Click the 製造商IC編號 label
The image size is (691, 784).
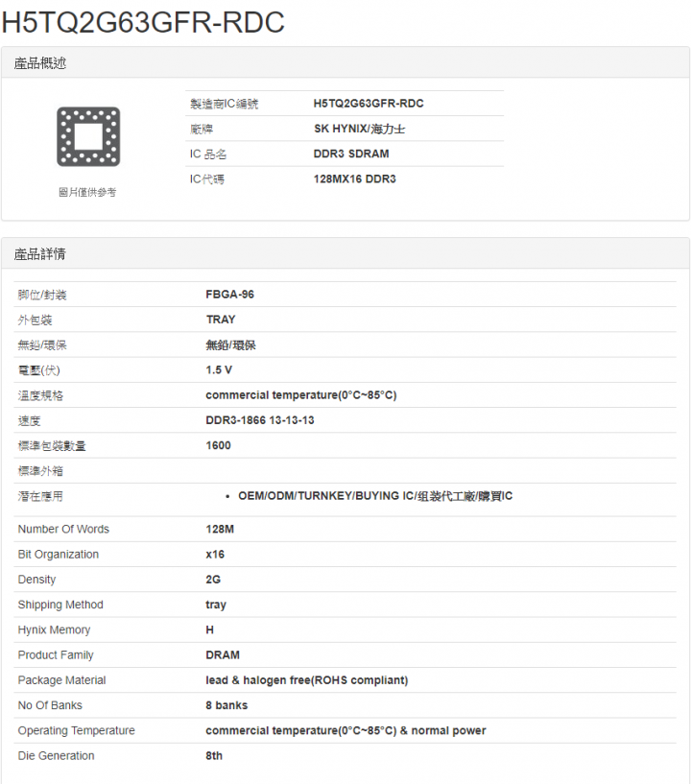(x=224, y=104)
